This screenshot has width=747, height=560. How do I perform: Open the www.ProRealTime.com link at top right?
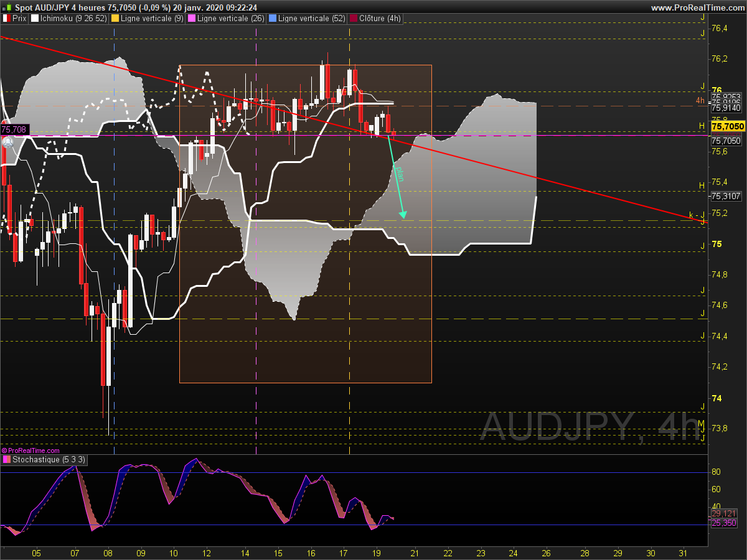click(x=697, y=7)
